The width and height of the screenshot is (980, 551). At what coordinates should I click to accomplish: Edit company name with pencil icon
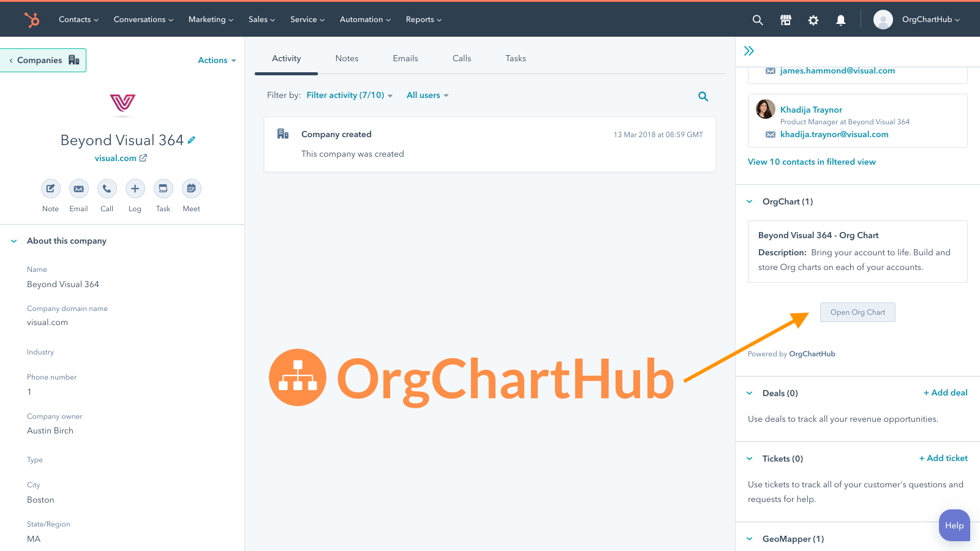click(x=192, y=140)
